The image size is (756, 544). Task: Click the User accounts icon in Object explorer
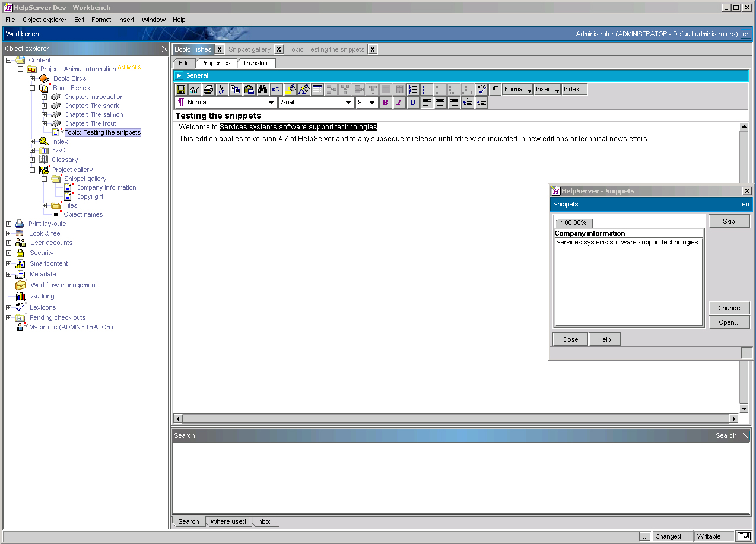tap(20, 243)
